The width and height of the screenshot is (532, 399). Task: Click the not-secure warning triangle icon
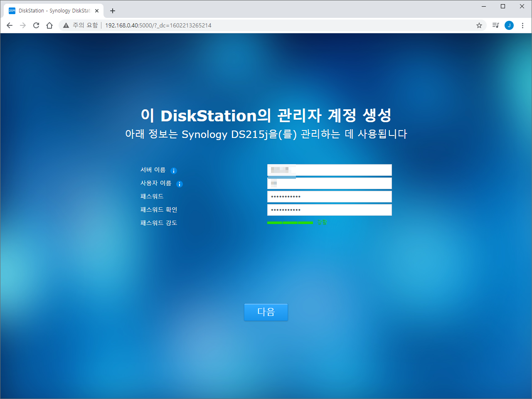coord(66,25)
